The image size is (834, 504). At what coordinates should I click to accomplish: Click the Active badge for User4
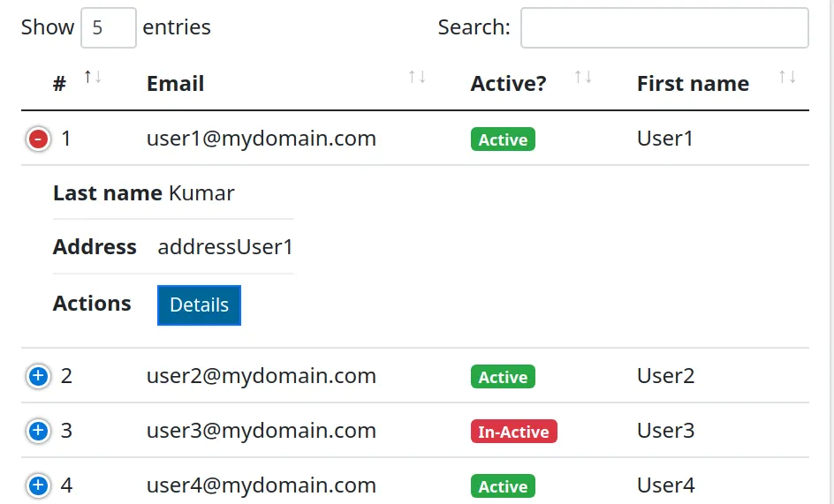point(503,486)
